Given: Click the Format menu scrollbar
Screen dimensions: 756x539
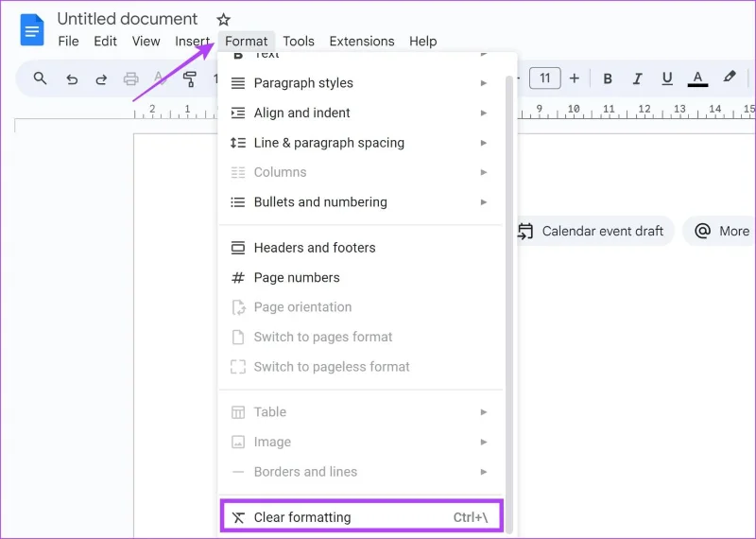Looking at the screenshot, I should click(509, 304).
